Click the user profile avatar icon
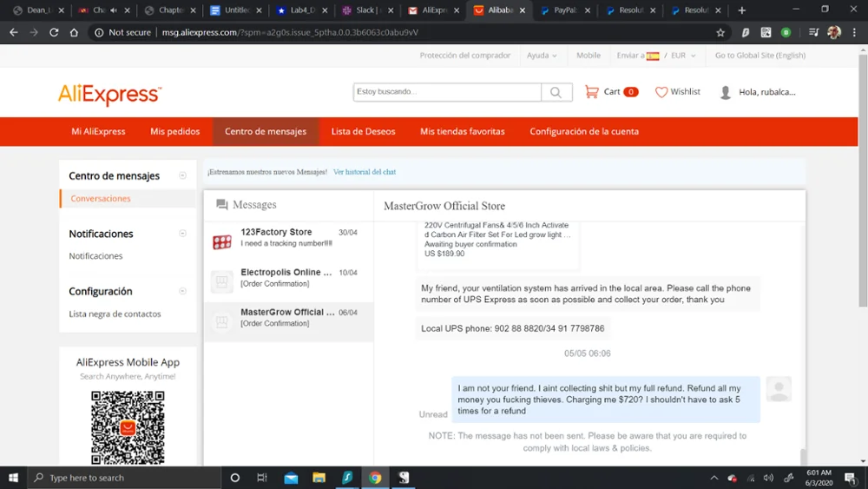 (x=725, y=92)
